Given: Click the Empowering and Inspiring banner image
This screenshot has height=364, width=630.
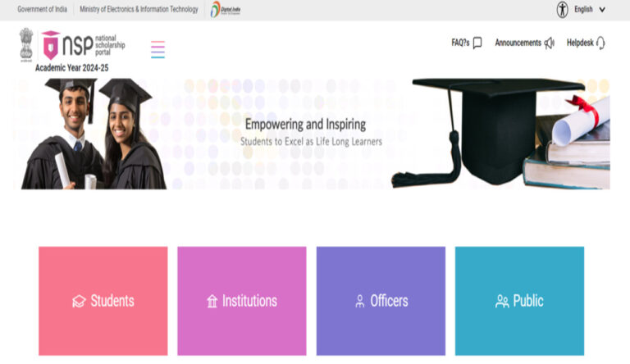Looking at the screenshot, I should 312,134.
